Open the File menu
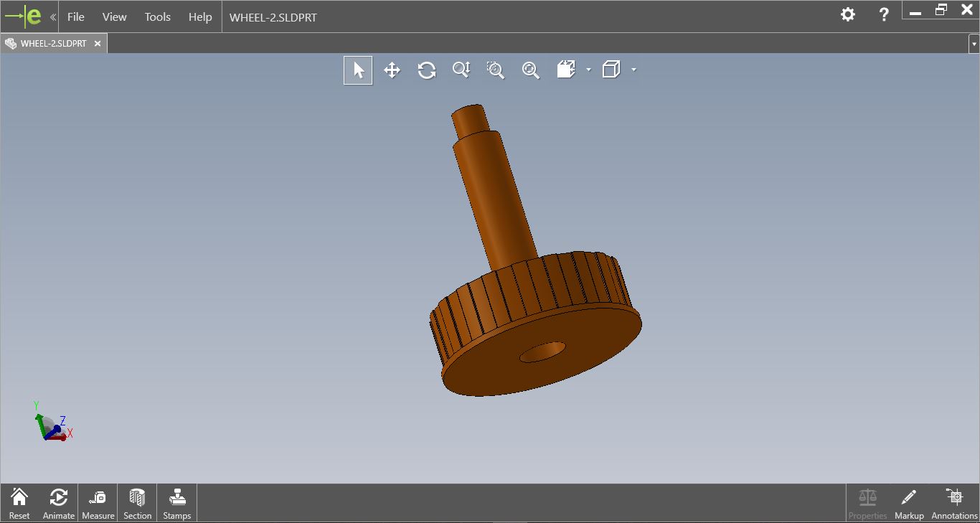 (76, 17)
